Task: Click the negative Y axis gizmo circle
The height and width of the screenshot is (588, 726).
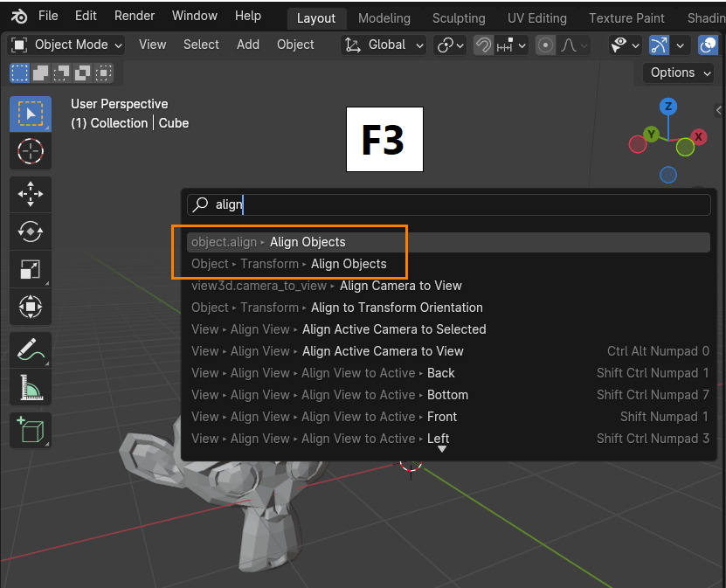Action: click(x=685, y=148)
